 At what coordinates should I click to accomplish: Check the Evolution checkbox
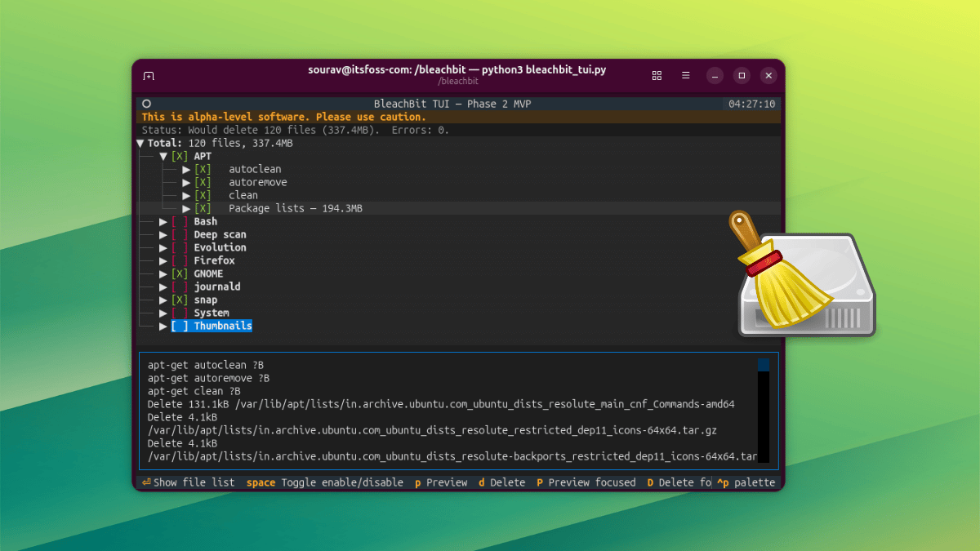pos(180,247)
